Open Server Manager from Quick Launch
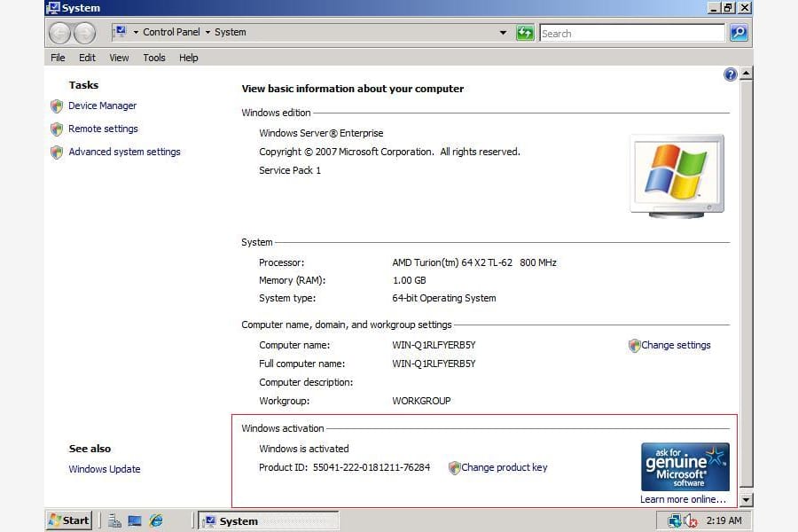Image resolution: width=798 pixels, height=532 pixels. pos(115,520)
